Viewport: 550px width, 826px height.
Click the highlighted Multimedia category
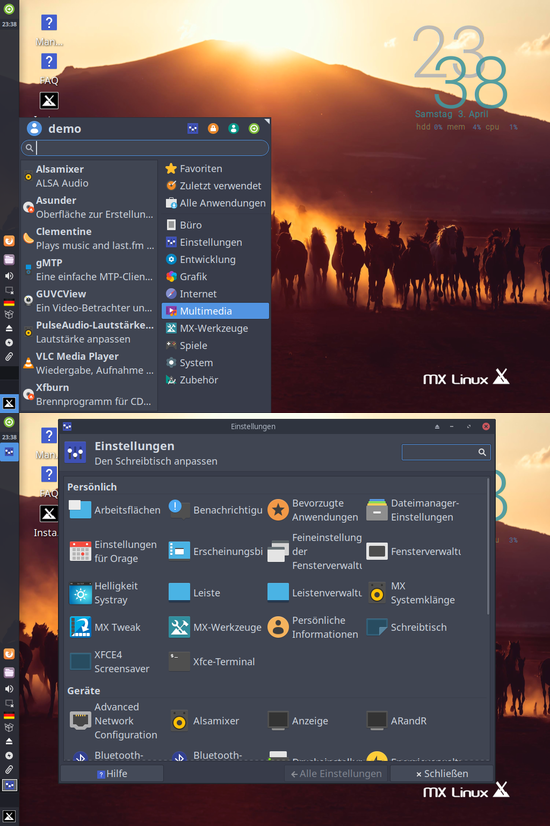pos(215,311)
